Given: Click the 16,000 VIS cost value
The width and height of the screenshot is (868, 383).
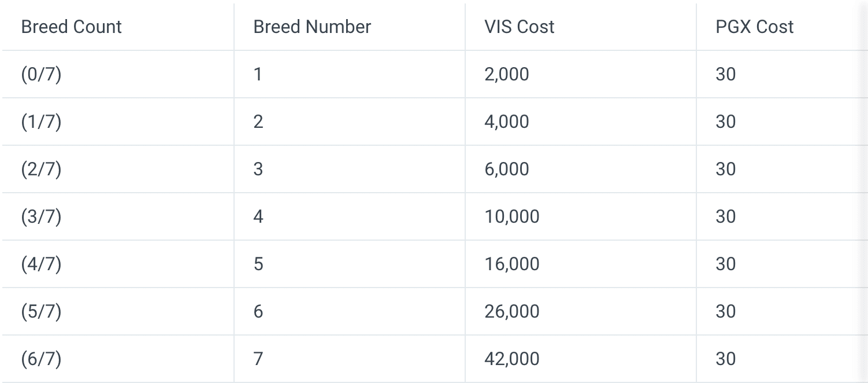Looking at the screenshot, I should [512, 264].
